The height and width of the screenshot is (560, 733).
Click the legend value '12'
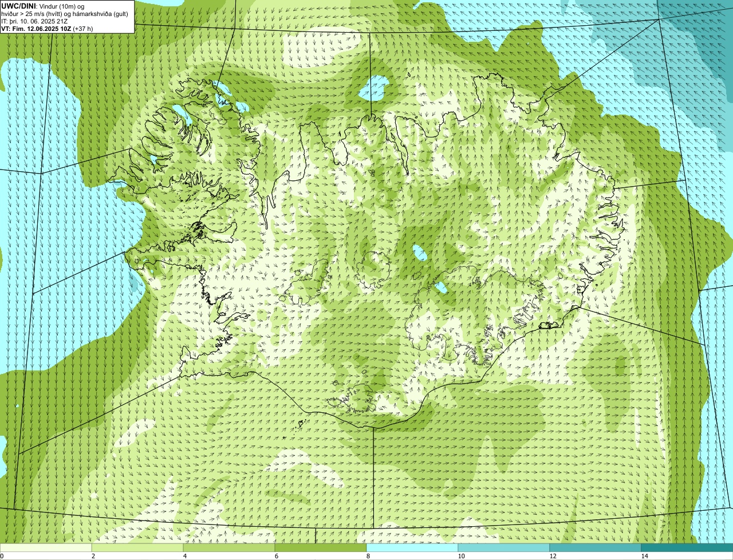pos(553,556)
